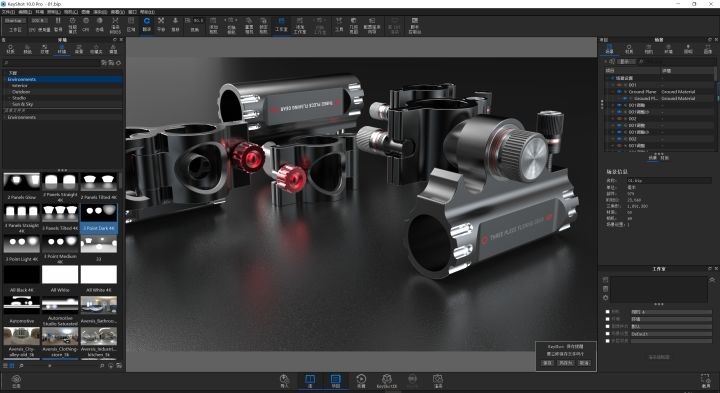Screen dimensions: 720x393
Task: Select the Interior library folder
Action: pos(20,85)
